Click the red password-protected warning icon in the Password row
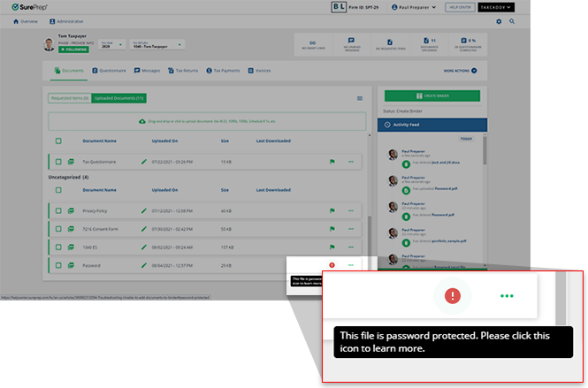The image size is (588, 388). point(332,265)
